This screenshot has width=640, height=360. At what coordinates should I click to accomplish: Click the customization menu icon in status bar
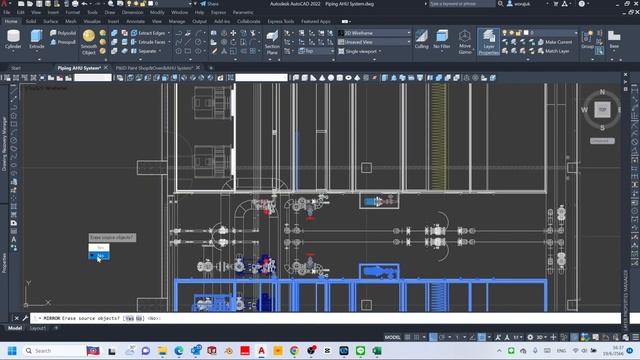pyautogui.click(x=635, y=337)
